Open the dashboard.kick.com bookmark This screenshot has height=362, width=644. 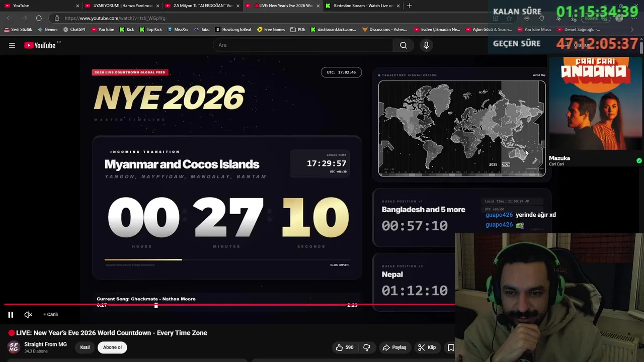pos(333,30)
